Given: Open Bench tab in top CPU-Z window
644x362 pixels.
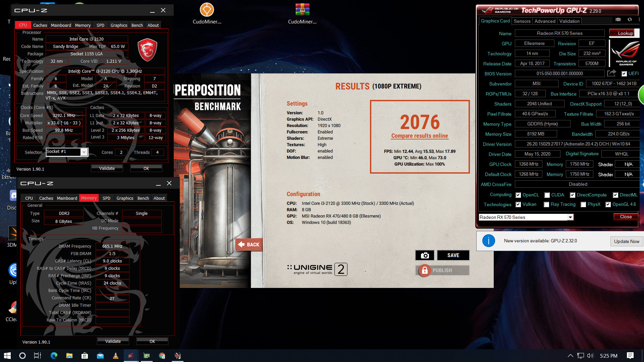Looking at the screenshot, I should coord(137,25).
